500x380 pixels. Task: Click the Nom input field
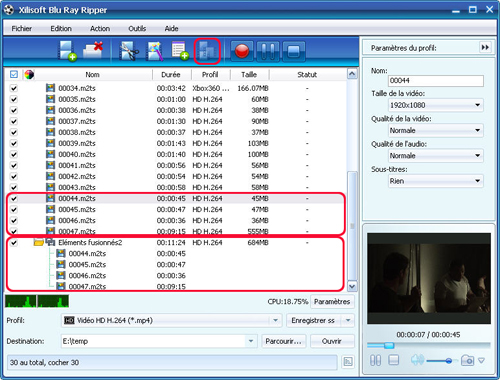436,81
